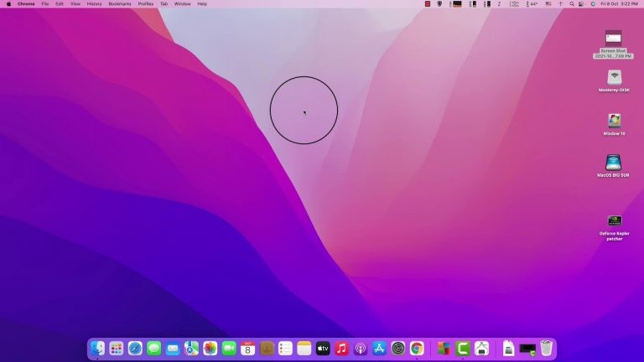644x362 pixels.
Task: Open the Help menu
Action: [x=202, y=3]
